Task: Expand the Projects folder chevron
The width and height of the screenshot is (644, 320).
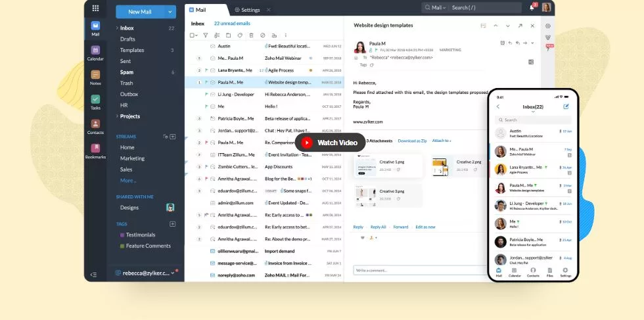Action: (x=117, y=116)
